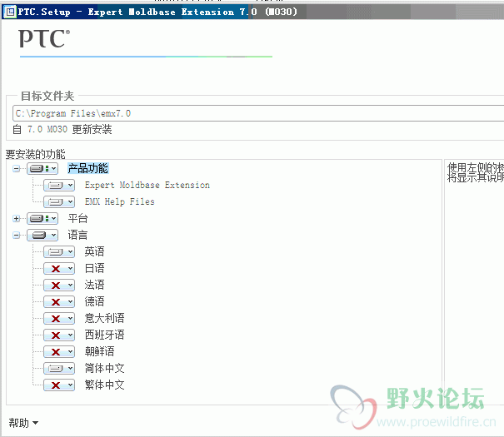The height and width of the screenshot is (437, 504).
Task: Select the 平台 tree item
Action: [x=77, y=219]
